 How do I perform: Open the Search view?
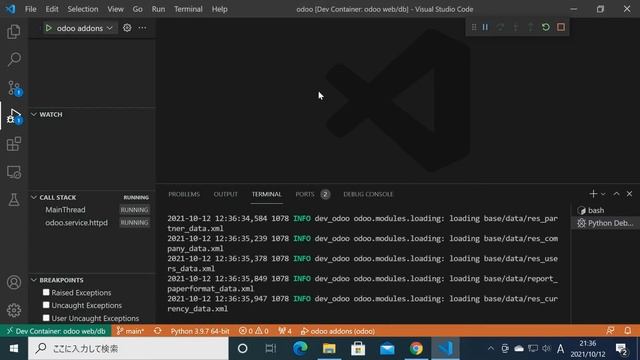(x=14, y=60)
